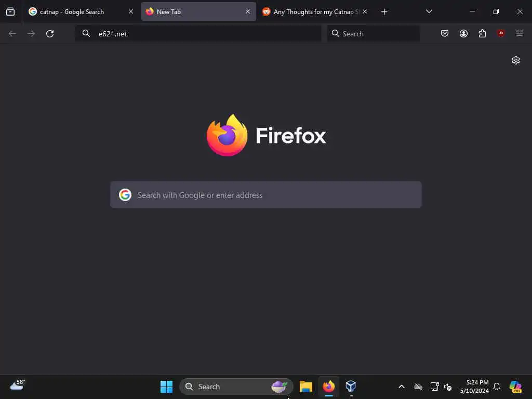Open File Explorer from the taskbar
The width and height of the screenshot is (532, 399).
coord(305,387)
